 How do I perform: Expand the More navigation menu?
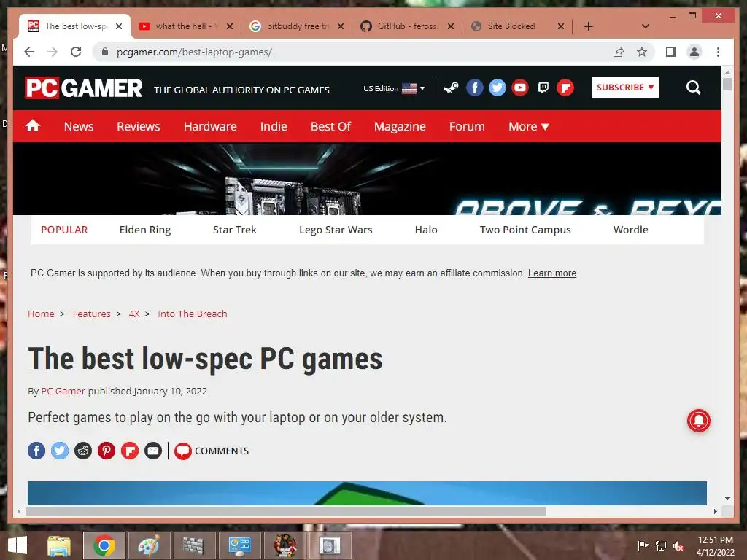coord(529,126)
